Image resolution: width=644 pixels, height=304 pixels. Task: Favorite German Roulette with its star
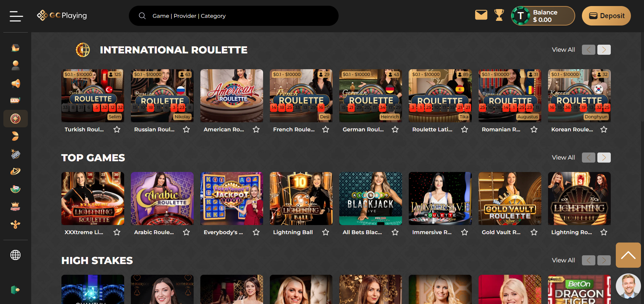point(395,129)
